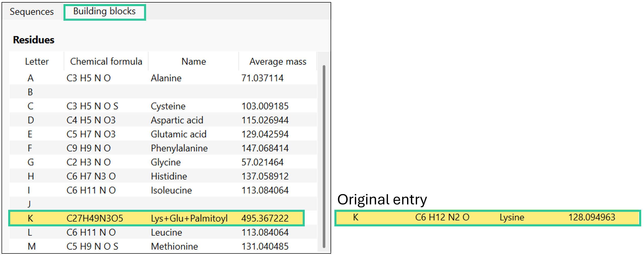Image resolution: width=644 pixels, height=255 pixels.
Task: Select the empty residue row lettered J
Action: (163, 204)
